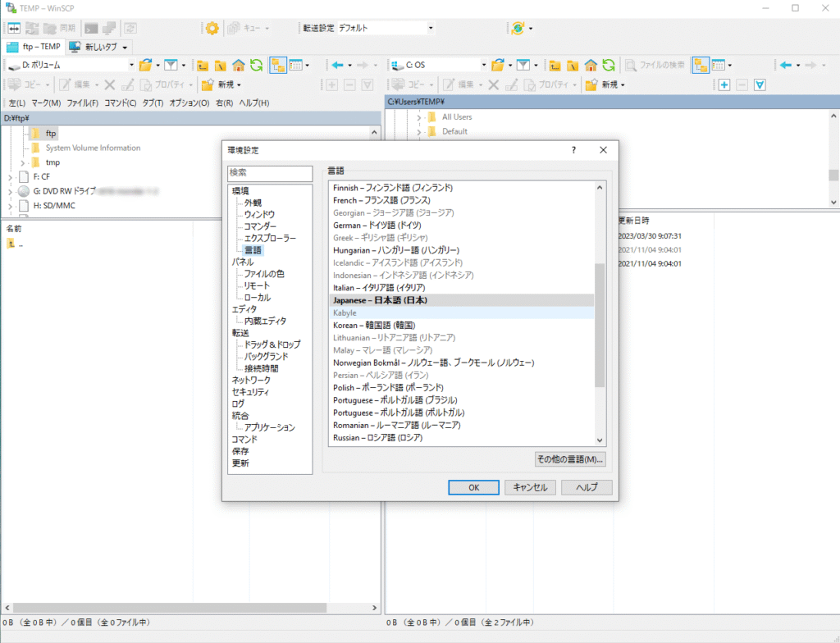The height and width of the screenshot is (643, 840).
Task: Open the terminal console icon
Action: [x=92, y=28]
